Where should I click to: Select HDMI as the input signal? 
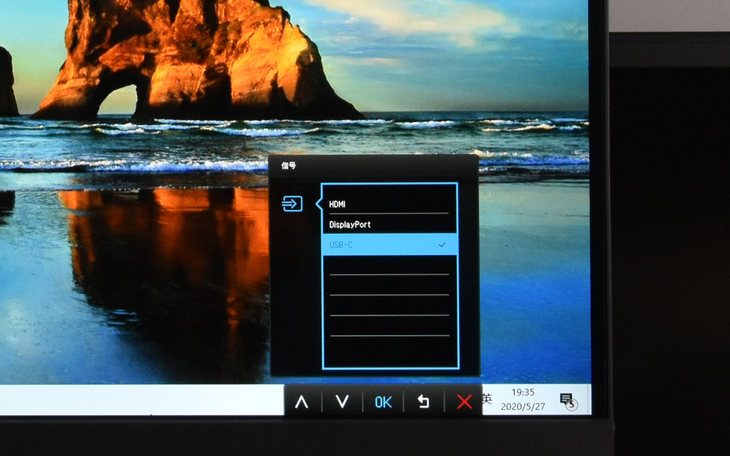click(x=338, y=204)
